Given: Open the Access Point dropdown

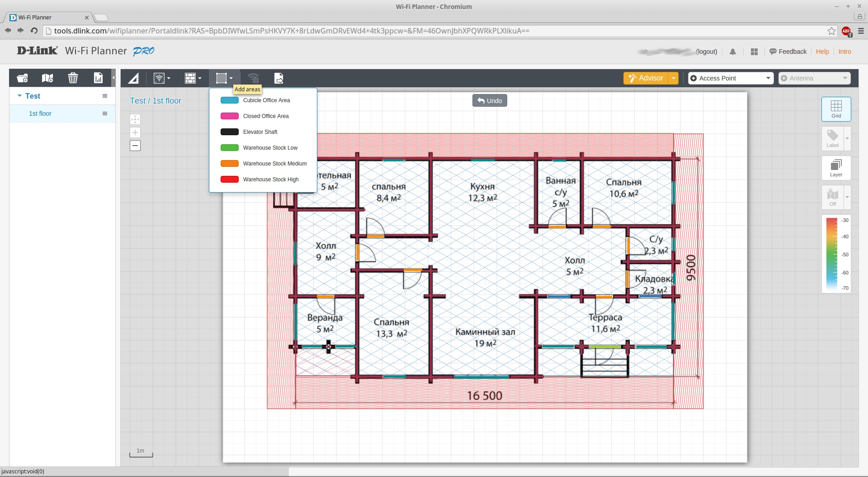Looking at the screenshot, I should point(731,78).
